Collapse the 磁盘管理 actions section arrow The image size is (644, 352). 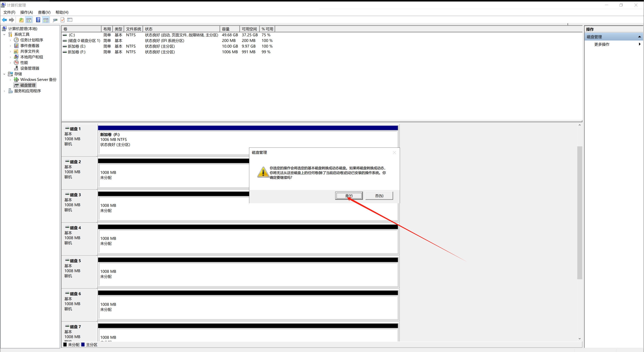coord(639,37)
